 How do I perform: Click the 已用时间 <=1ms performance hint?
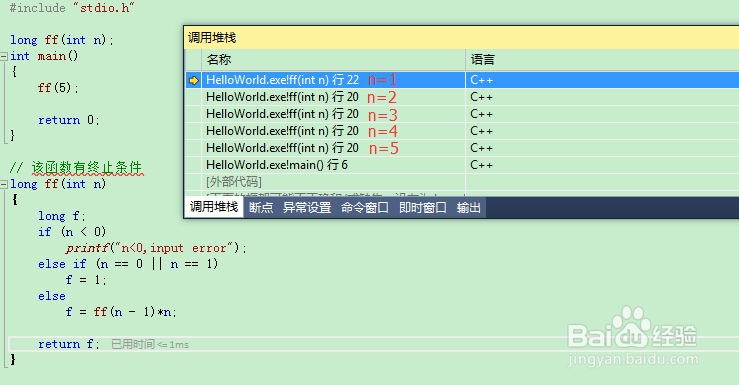click(150, 344)
